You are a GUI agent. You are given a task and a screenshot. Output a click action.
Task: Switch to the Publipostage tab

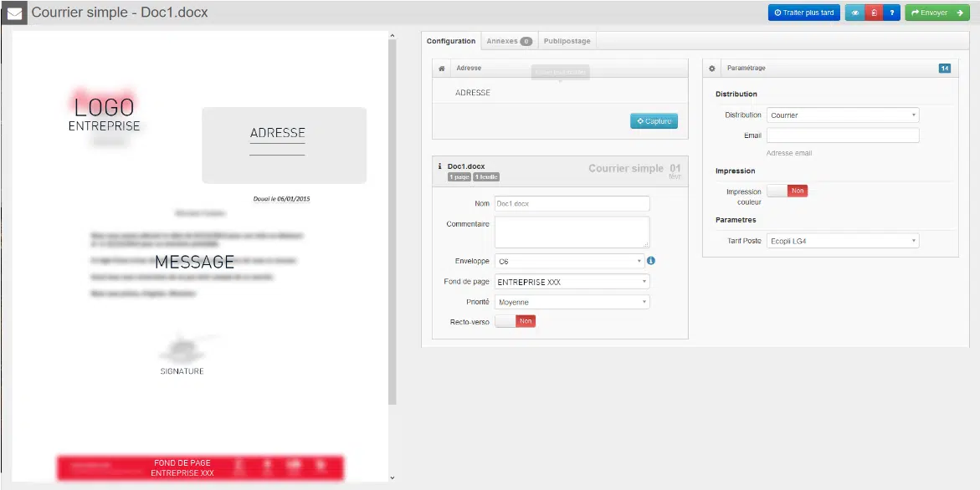click(x=567, y=41)
